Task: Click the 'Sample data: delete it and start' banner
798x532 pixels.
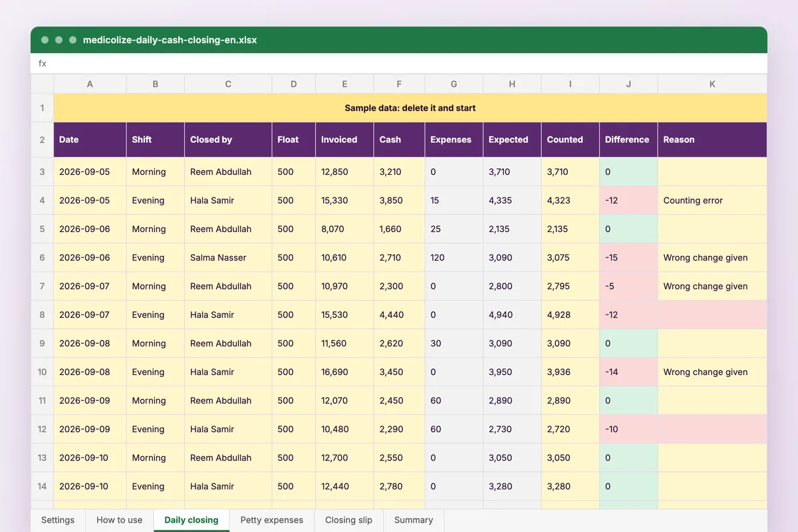Action: pos(410,108)
